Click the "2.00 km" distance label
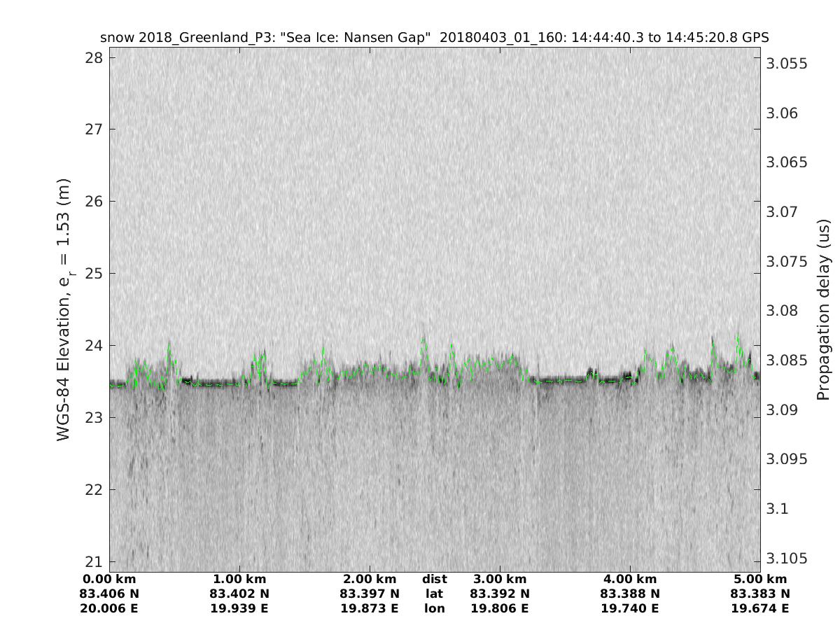 (370, 579)
